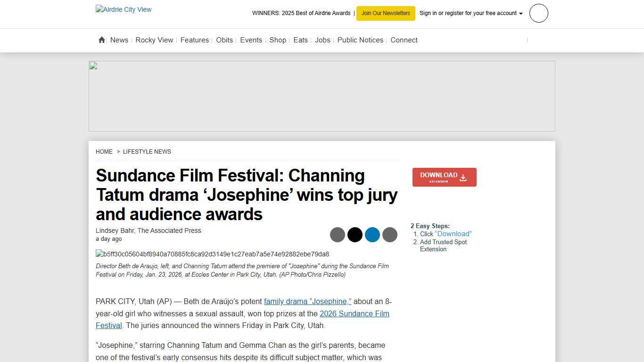Viewport: 644px width, 362px height.
Task: Click the first gray share icon
Action: [338, 235]
